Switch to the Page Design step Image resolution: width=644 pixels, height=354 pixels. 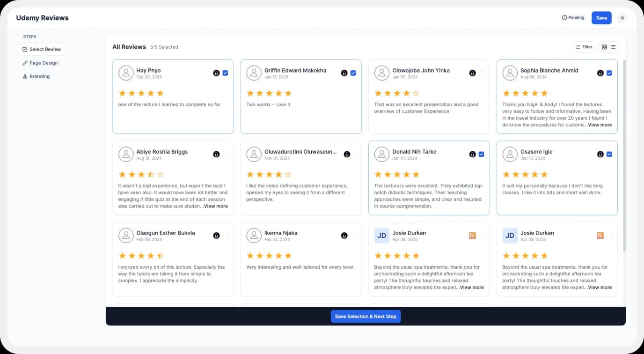43,63
